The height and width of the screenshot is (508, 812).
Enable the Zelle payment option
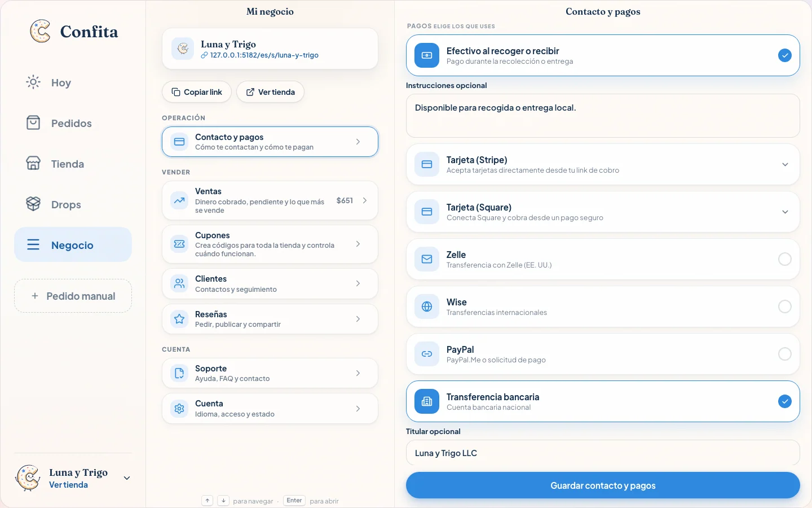(785, 259)
